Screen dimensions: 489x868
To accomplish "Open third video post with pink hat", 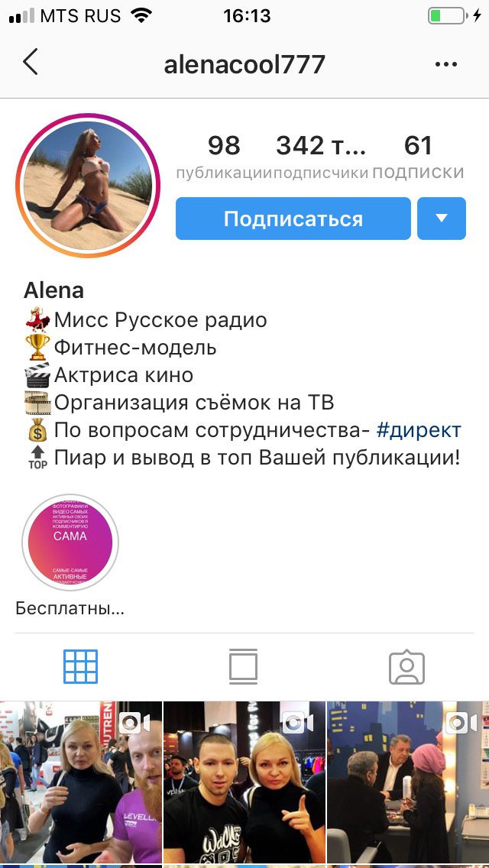I will pyautogui.click(x=408, y=782).
